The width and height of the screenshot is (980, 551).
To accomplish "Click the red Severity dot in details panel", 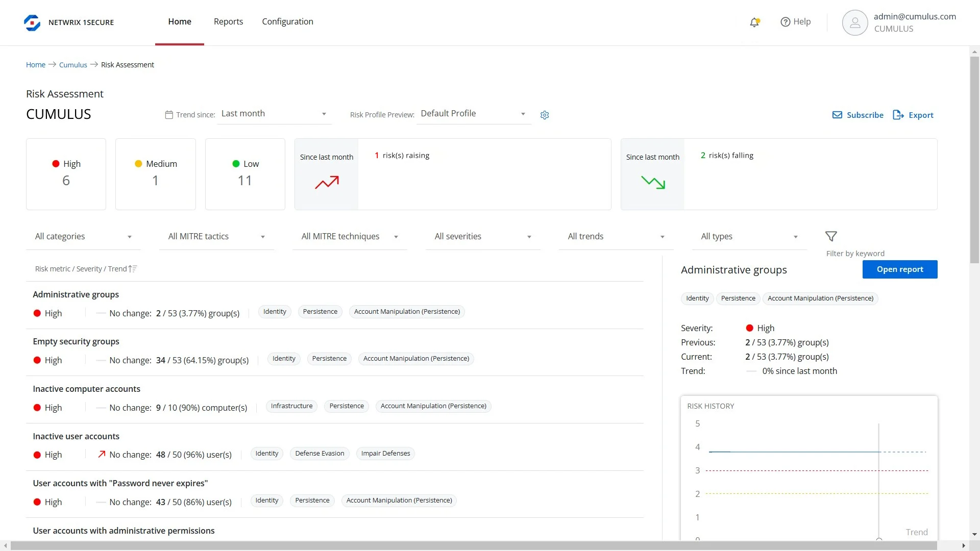I will [x=750, y=328].
